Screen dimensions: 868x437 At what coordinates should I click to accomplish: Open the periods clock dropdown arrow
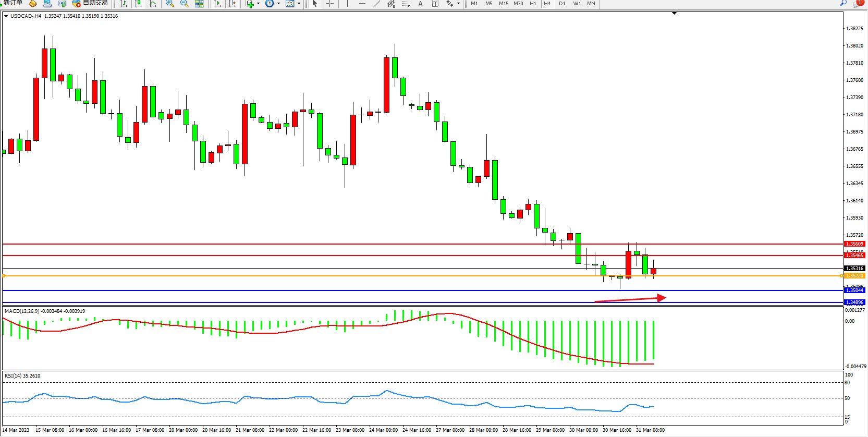278,4
